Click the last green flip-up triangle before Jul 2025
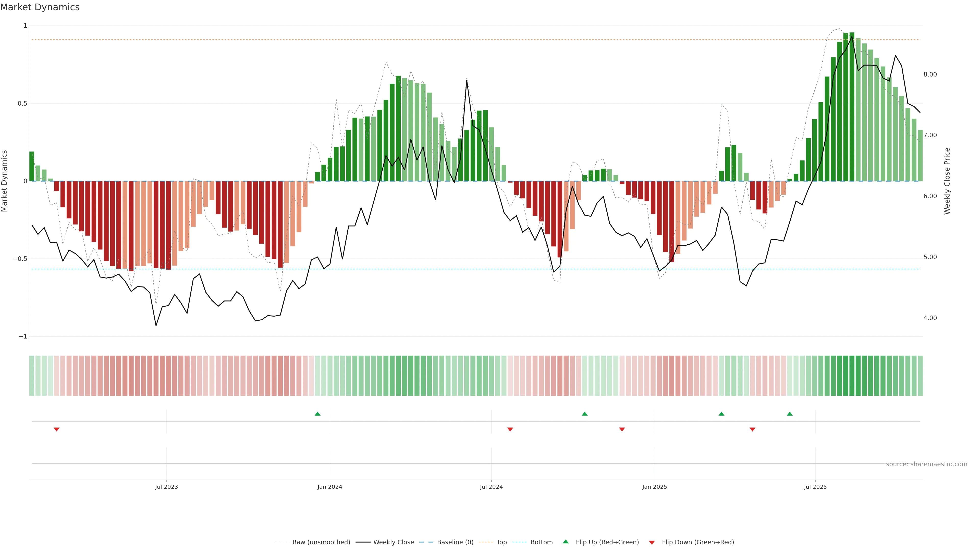Viewport: 980px width, 551px height. 790,414
